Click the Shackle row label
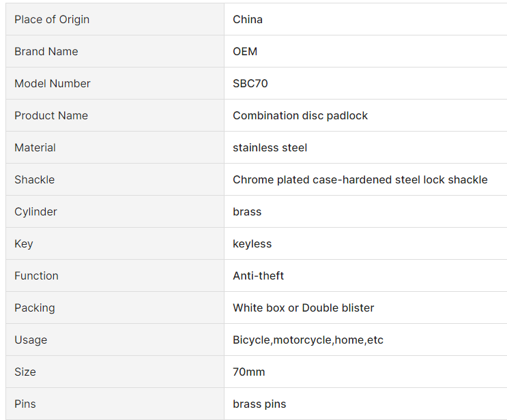507x420 pixels. point(34,179)
